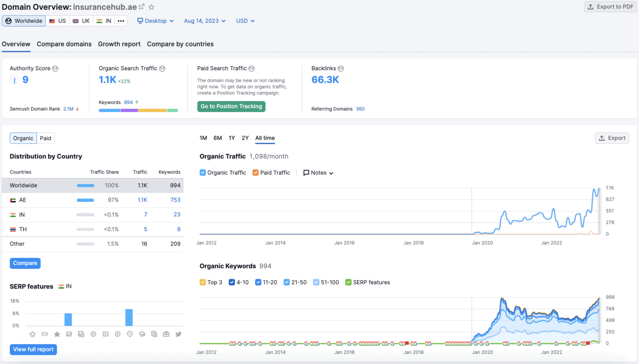This screenshot has height=364, width=639.
Task: Switch the distribution view to Paid
Action: [46, 138]
